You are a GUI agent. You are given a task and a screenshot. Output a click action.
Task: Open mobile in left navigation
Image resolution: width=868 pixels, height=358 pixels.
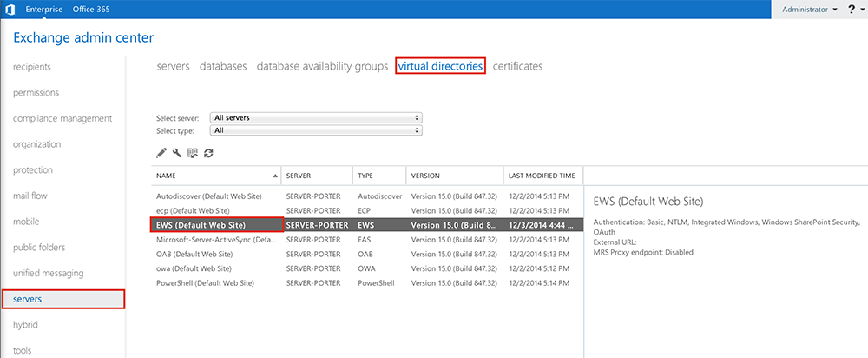click(x=26, y=222)
